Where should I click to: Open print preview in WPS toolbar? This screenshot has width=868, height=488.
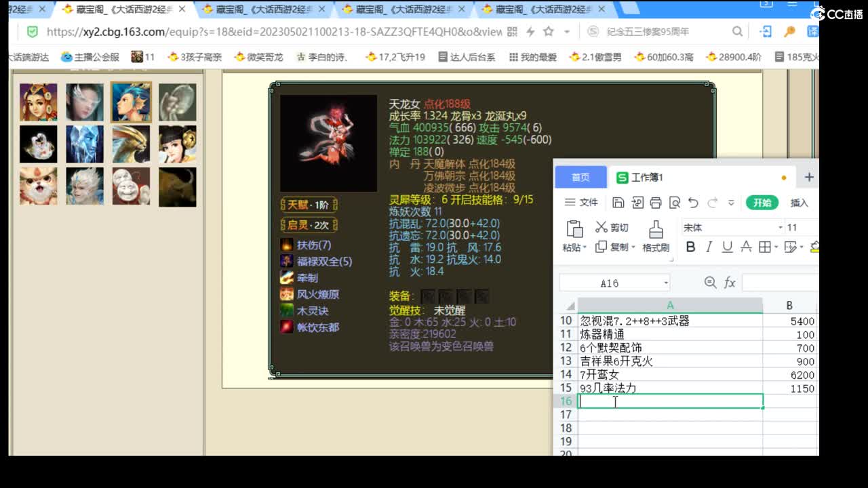point(675,203)
